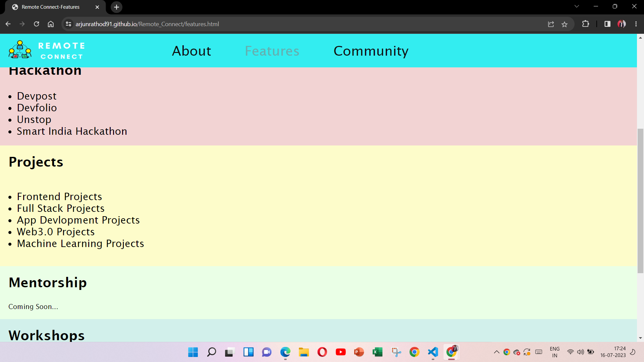
Task: Open the browser home page
Action: point(51,24)
